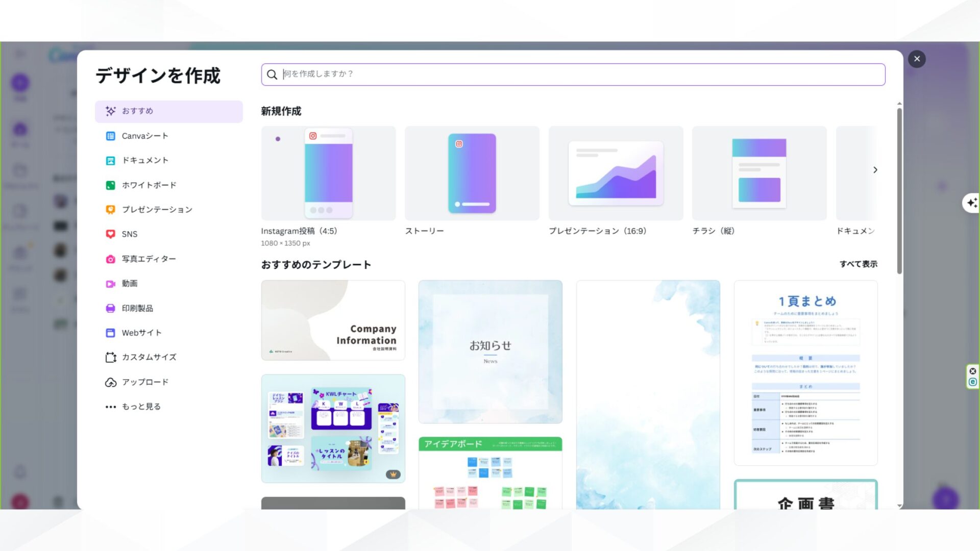This screenshot has width=980, height=551.
Task: Select the ホワイトボード icon
Action: (x=110, y=185)
